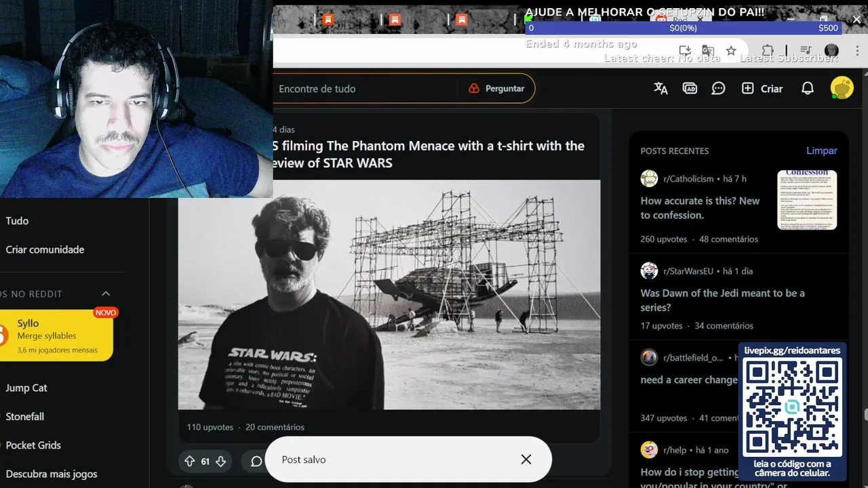The height and width of the screenshot is (488, 868).
Task: Click the 110 upvotes text
Action: point(210,427)
